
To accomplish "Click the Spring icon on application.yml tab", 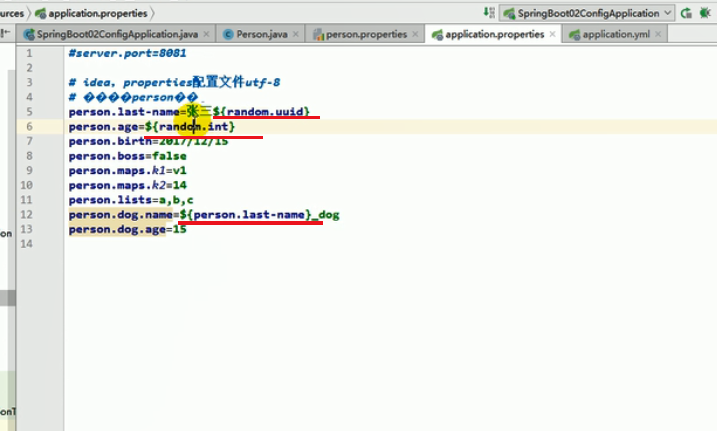I will (x=575, y=34).
